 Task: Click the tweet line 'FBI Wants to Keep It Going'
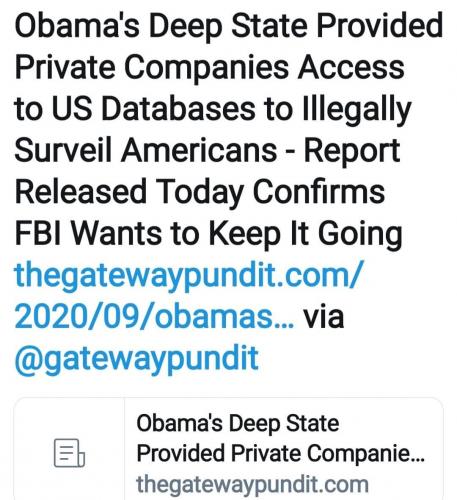[208, 234]
